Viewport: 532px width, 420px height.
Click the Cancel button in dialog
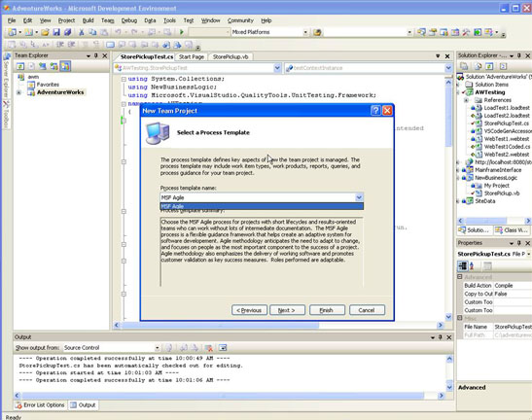click(x=367, y=310)
